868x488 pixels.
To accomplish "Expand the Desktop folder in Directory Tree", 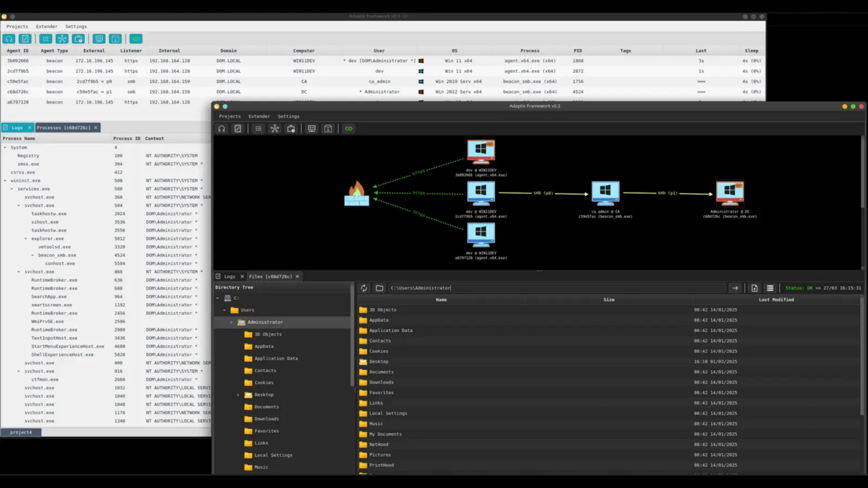I will coord(238,395).
